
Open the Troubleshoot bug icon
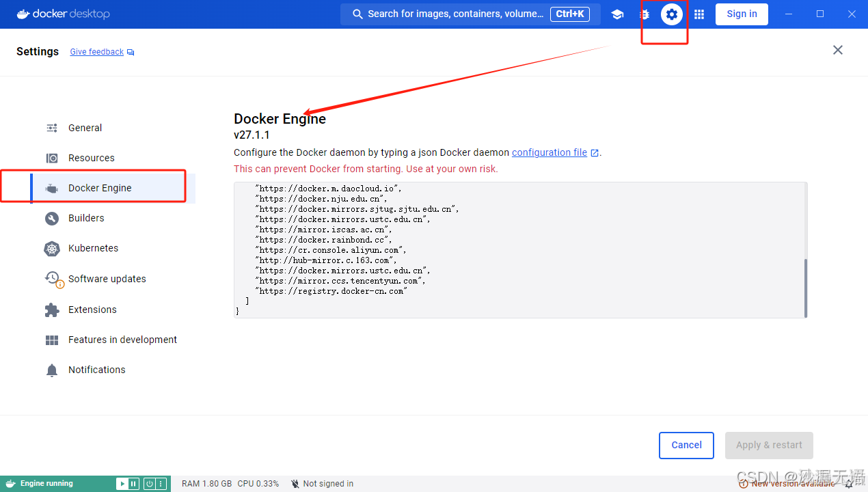(644, 14)
